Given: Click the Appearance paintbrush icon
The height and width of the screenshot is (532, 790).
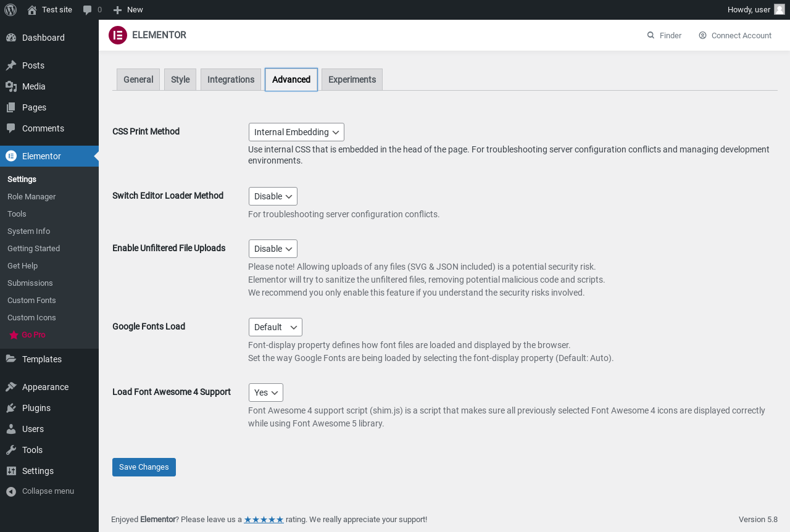Looking at the screenshot, I should pos(11,387).
